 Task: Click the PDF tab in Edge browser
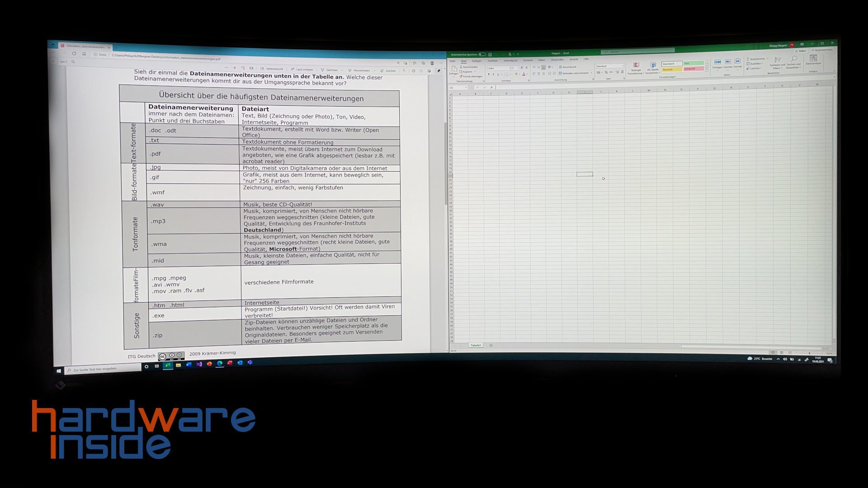pyautogui.click(x=86, y=47)
